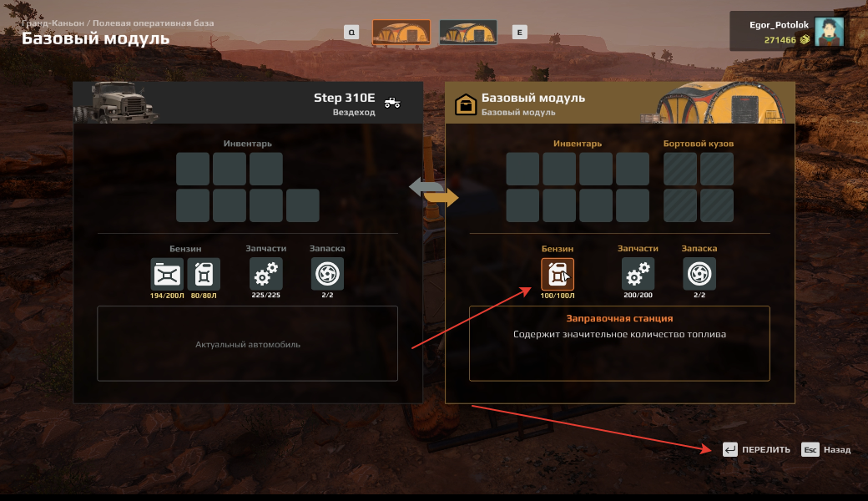Click the base module spare parts 200/200

(x=638, y=274)
